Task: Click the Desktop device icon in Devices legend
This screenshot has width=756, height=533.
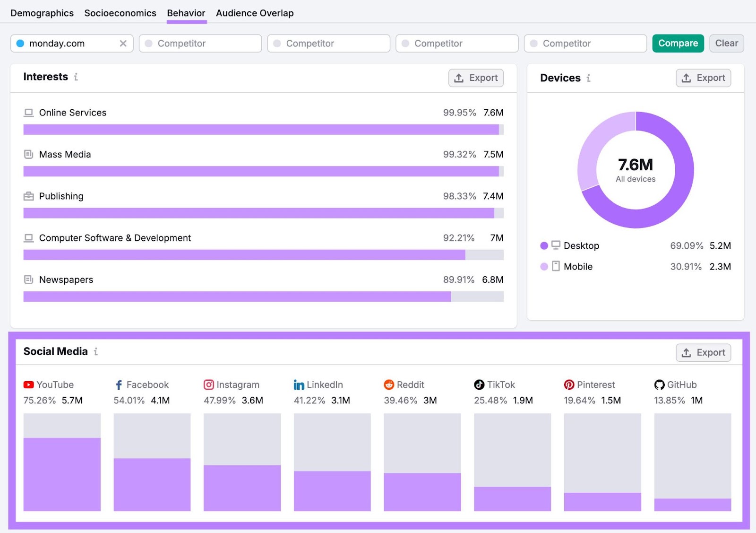Action: click(557, 245)
